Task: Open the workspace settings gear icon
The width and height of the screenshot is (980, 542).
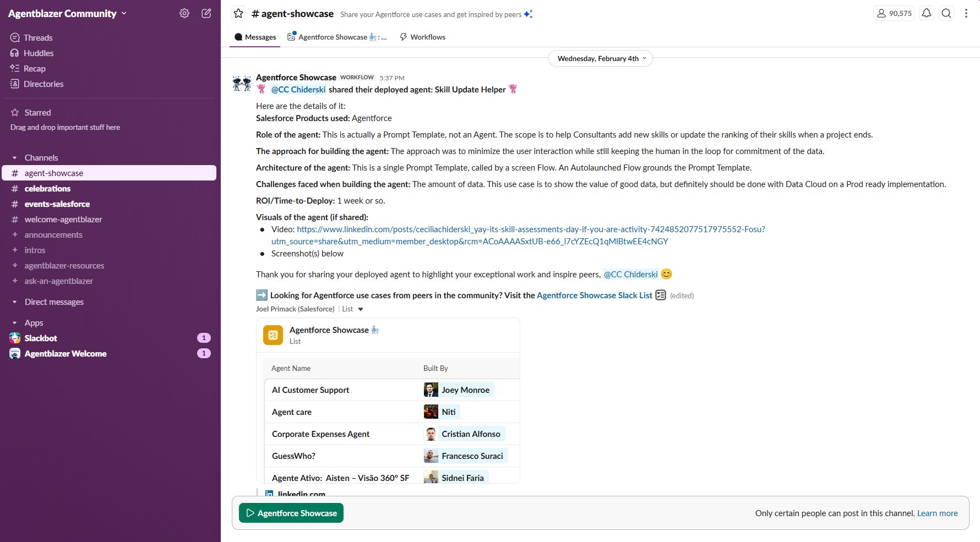Action: point(184,13)
